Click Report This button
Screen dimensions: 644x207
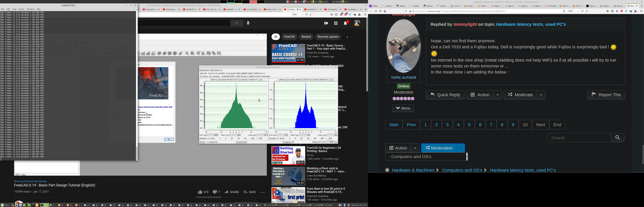[x=606, y=95]
